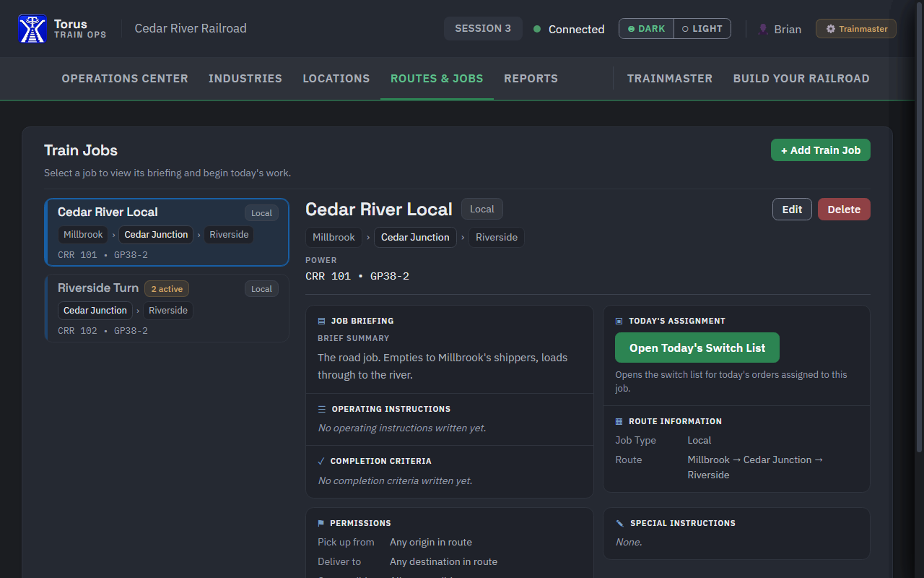Open the Locations tab
This screenshot has height=578, width=924.
(x=336, y=78)
